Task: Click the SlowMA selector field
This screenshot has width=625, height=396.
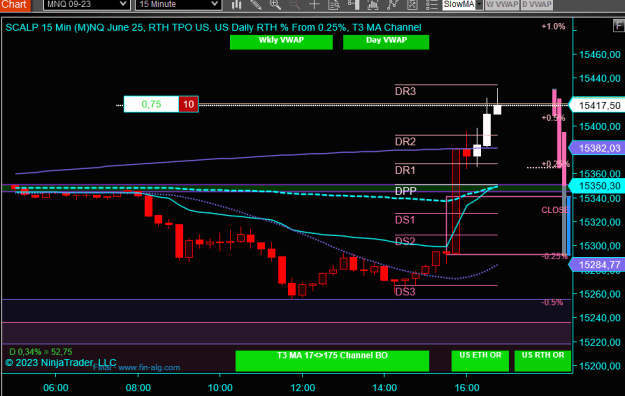Action: pyautogui.click(x=459, y=4)
